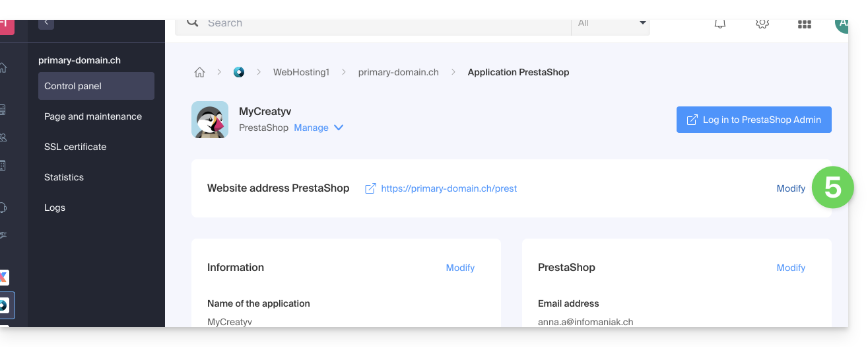Viewport: 868px width, 347px height.
Task: Click WebHosting1 in breadcrumb
Action: coord(301,72)
